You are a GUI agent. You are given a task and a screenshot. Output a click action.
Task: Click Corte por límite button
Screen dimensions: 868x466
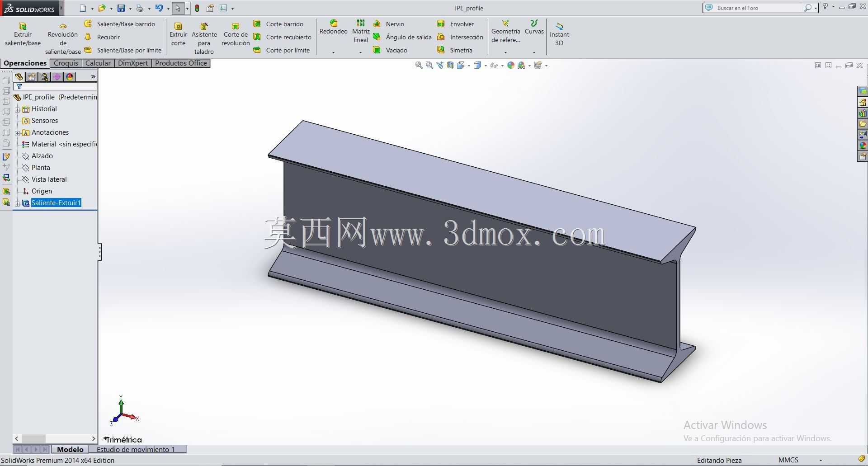tap(282, 50)
